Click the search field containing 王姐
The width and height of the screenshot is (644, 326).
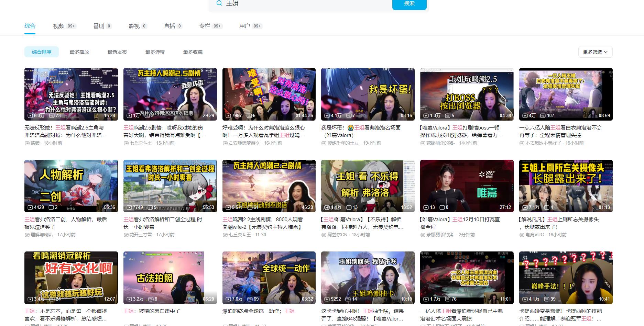[x=306, y=4]
